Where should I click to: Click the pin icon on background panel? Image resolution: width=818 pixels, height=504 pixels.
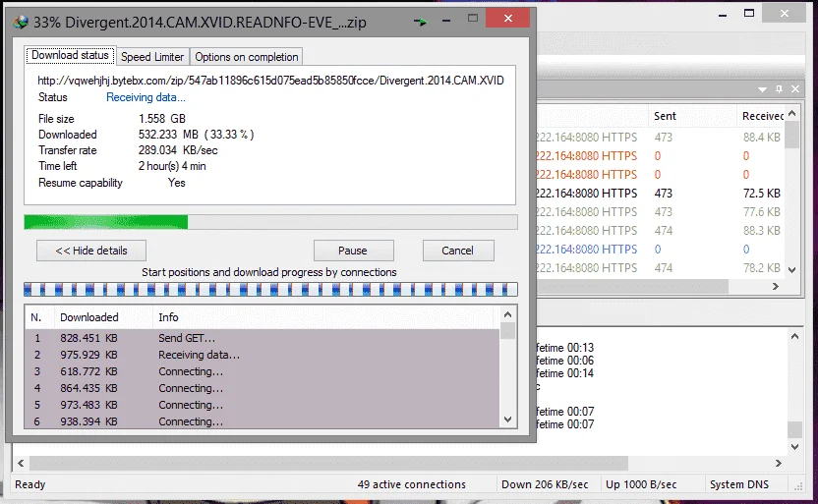click(x=779, y=89)
